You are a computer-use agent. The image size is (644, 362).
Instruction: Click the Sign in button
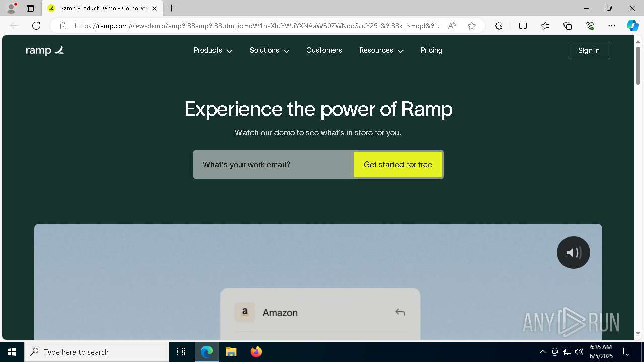pos(589,50)
